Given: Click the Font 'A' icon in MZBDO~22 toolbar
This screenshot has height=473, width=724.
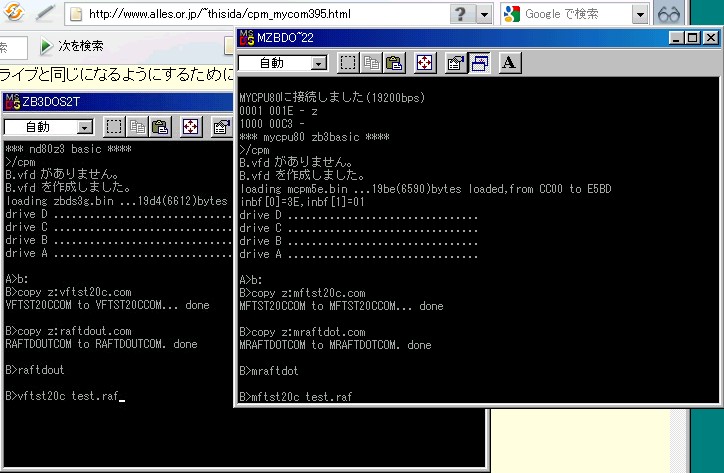Looking at the screenshot, I should point(510,63).
